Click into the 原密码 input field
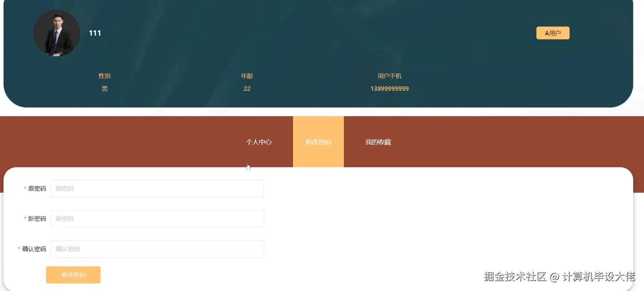 (157, 189)
